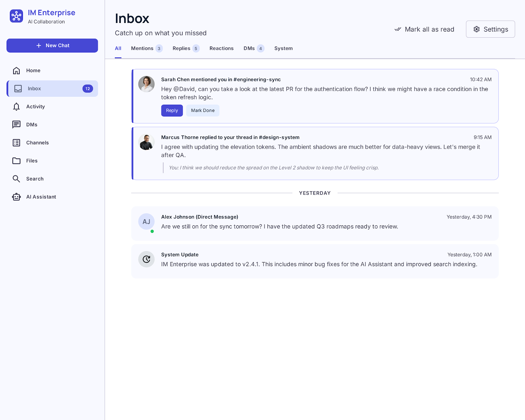Image resolution: width=525 pixels, height=420 pixels.
Task: Open Marcus Thorne's profile picture
Action: tap(146, 142)
